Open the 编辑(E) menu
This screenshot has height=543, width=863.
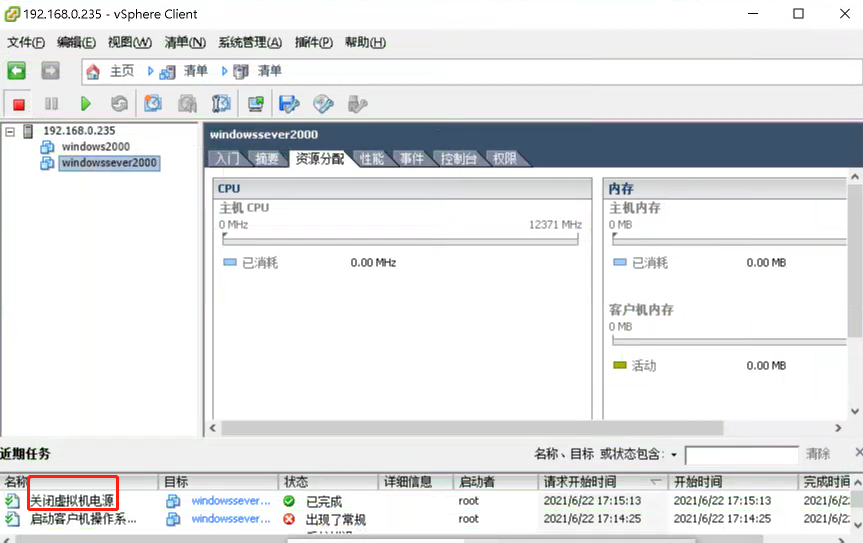(x=76, y=42)
